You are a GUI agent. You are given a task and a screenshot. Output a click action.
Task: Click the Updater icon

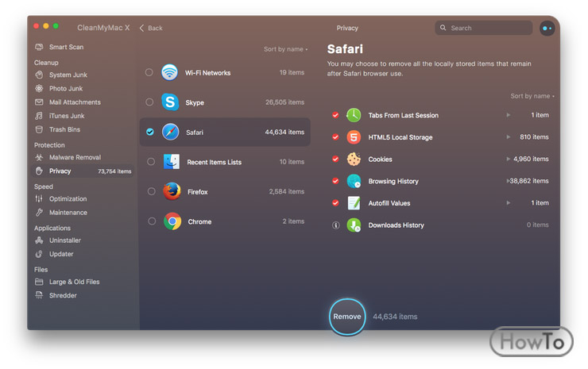coord(39,254)
